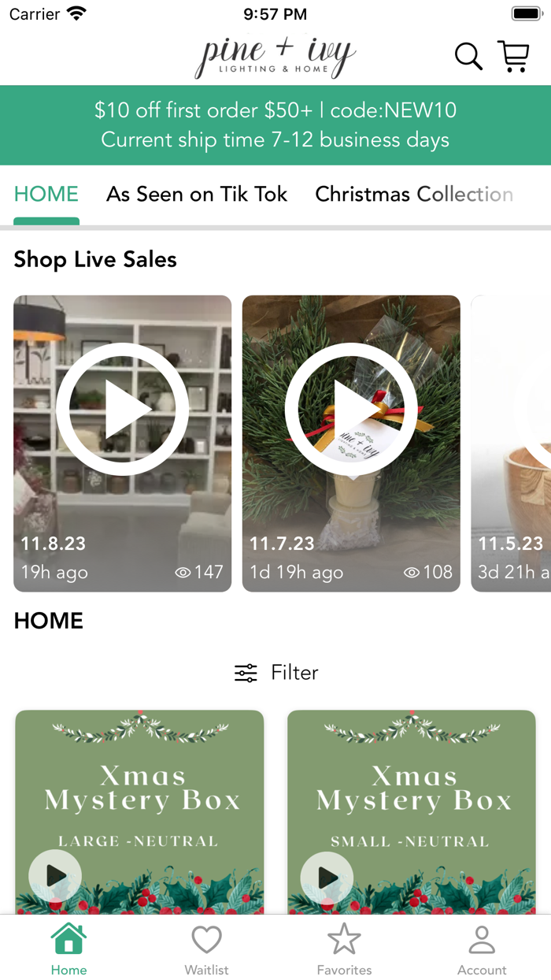The image size is (551, 980).
Task: Switch to As Seen on Tik Tok tab
Action: coord(197,195)
